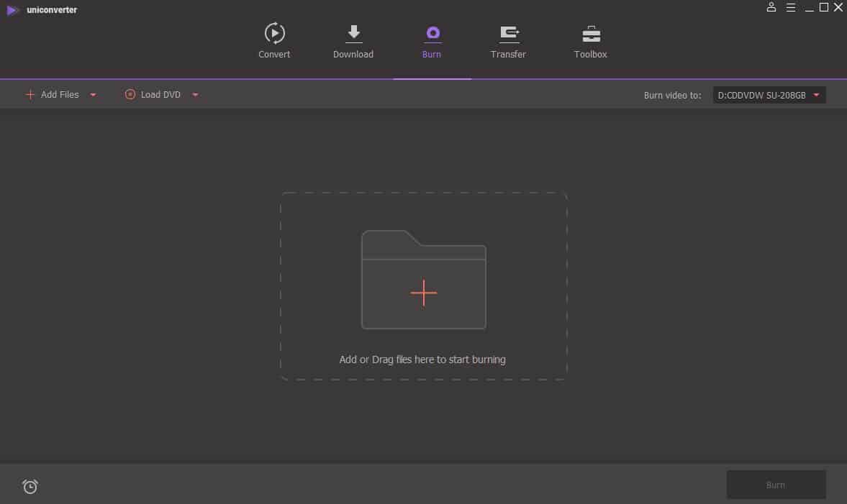Expand the Add Files dropdown arrow

tap(93, 95)
